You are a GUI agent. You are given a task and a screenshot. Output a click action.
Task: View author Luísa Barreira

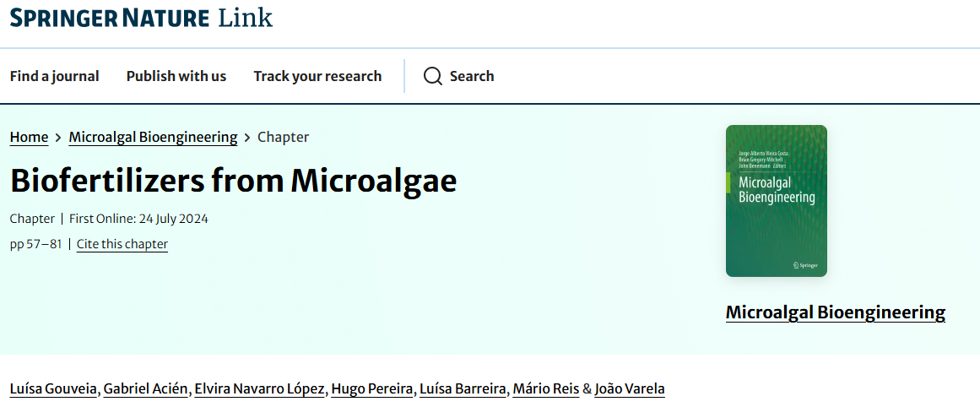[463, 389]
